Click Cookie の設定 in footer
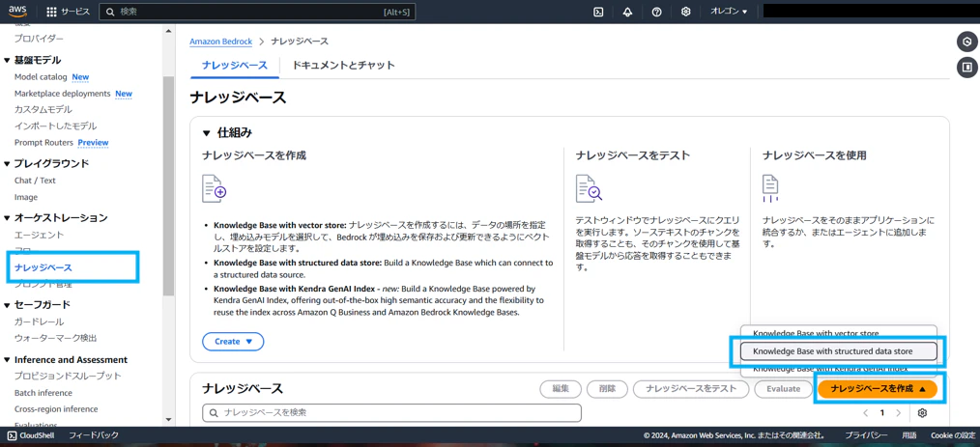The width and height of the screenshot is (980, 447). coord(953,435)
